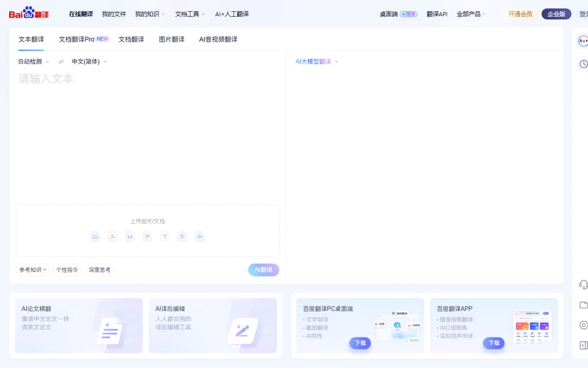Click 开通会员 button
Screen dimensions: 588x368
pyautogui.click(x=520, y=14)
